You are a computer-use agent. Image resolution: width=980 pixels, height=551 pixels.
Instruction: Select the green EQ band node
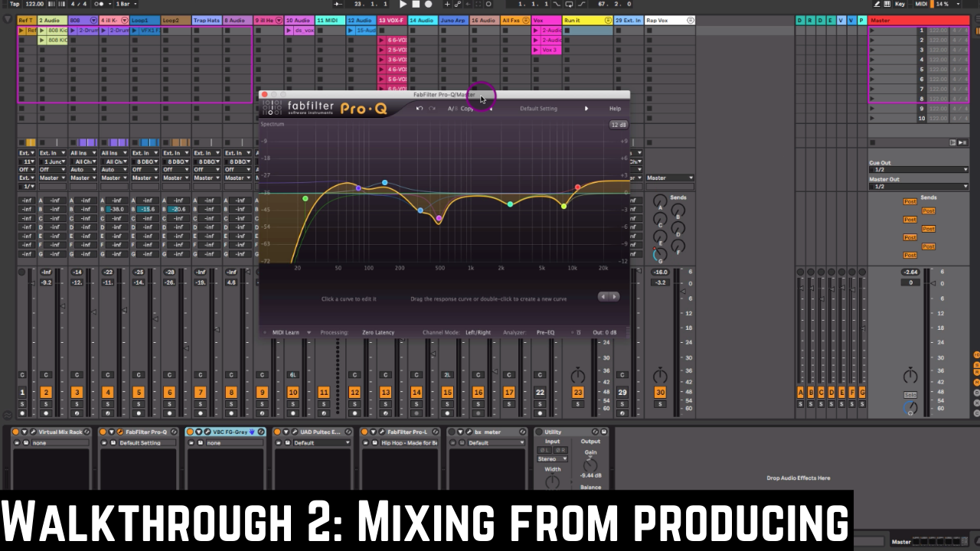click(305, 199)
